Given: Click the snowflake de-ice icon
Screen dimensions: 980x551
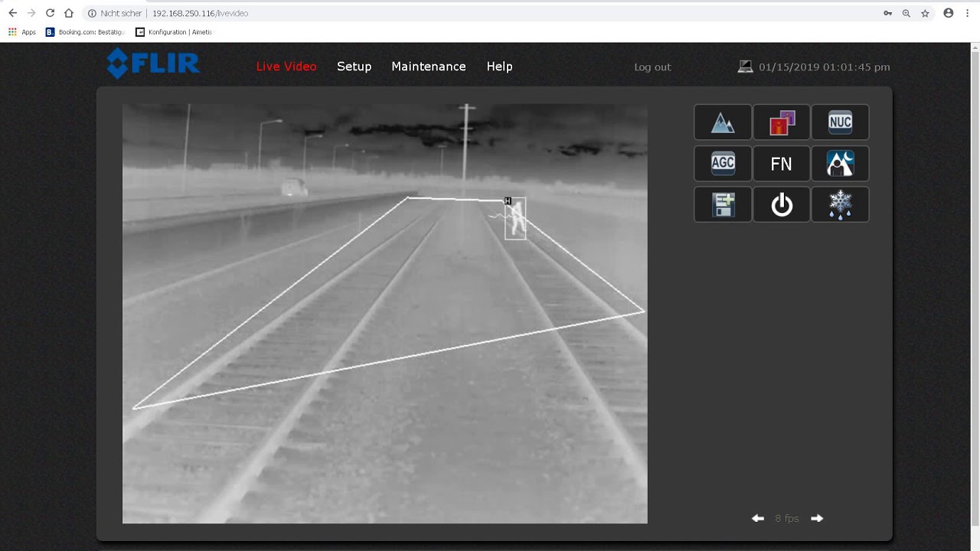Looking at the screenshot, I should [x=840, y=205].
